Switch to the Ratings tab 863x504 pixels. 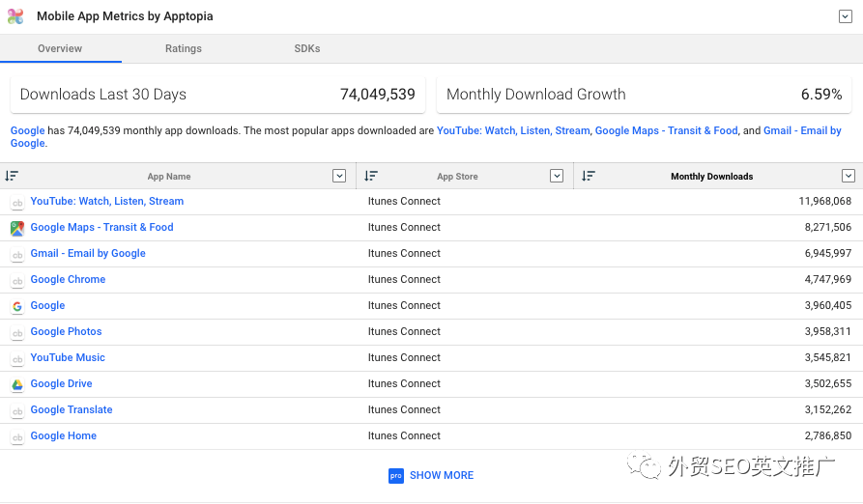coord(184,48)
